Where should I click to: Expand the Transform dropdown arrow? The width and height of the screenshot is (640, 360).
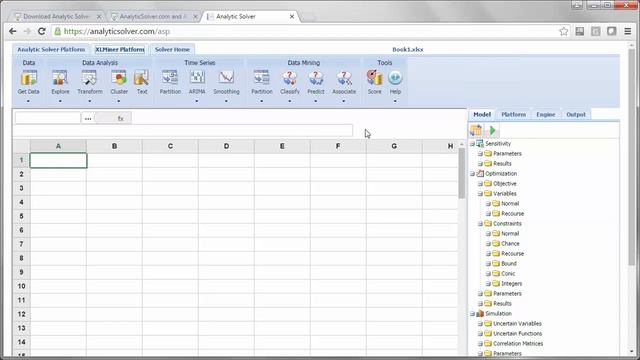pyautogui.click(x=89, y=101)
